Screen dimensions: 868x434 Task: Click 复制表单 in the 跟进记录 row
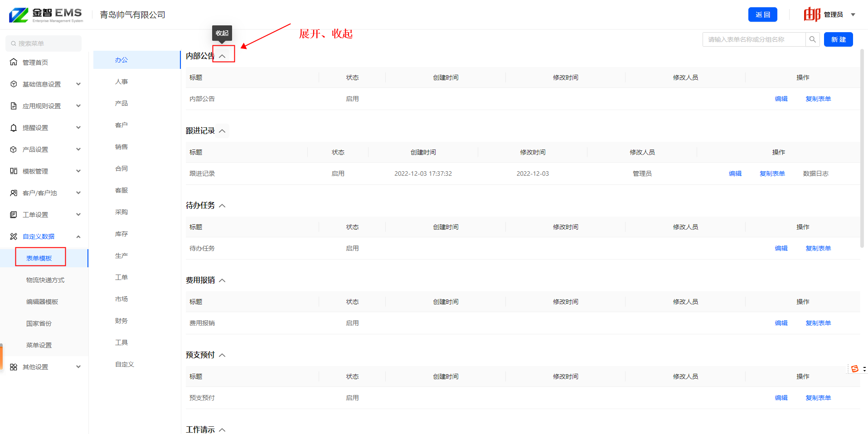(772, 174)
